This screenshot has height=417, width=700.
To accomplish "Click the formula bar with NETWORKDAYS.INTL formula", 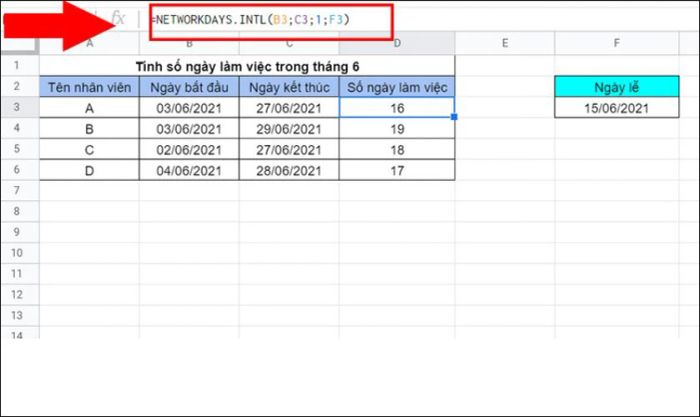I will click(271, 21).
